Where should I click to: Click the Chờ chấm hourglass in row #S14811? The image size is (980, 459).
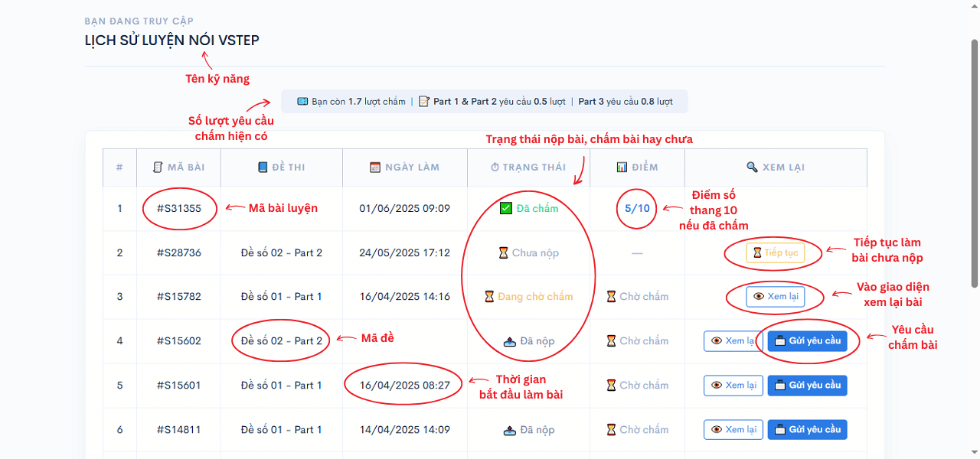[611, 429]
